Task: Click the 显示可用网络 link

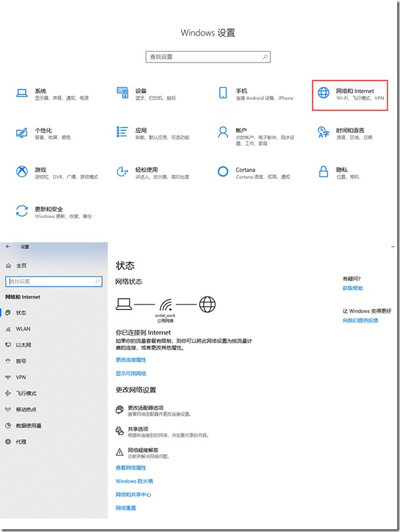Action: pyautogui.click(x=131, y=374)
